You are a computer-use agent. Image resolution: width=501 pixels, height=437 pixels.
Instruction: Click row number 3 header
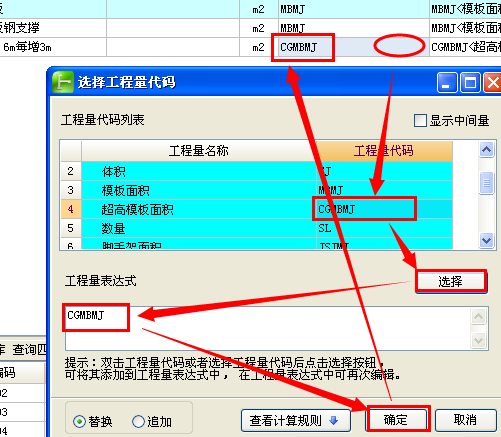click(71, 190)
